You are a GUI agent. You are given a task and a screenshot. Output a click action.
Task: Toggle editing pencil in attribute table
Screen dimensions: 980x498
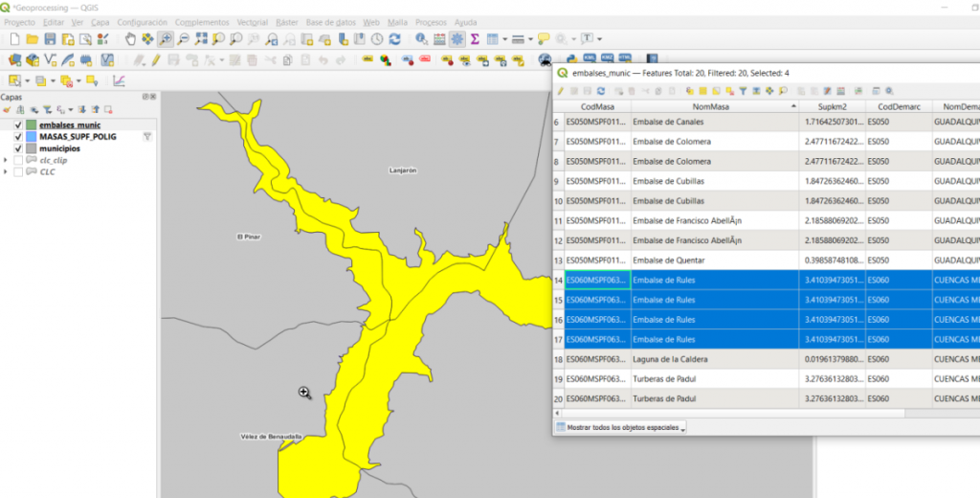click(x=562, y=90)
